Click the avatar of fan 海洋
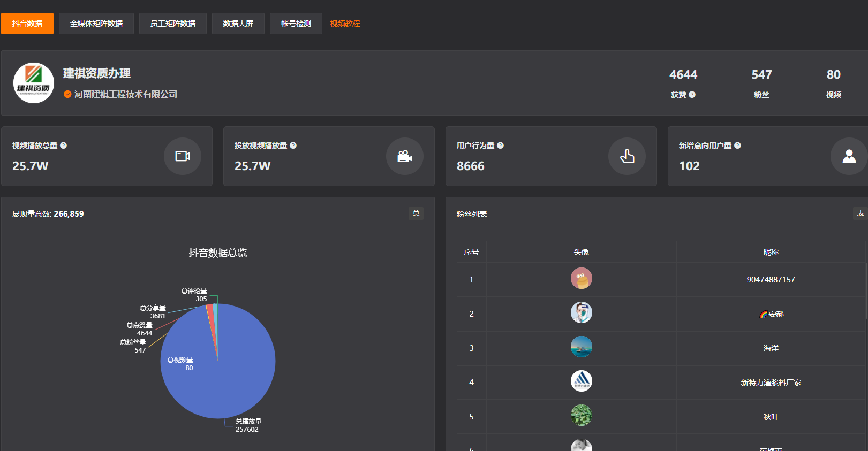868x451 pixels. (x=581, y=347)
